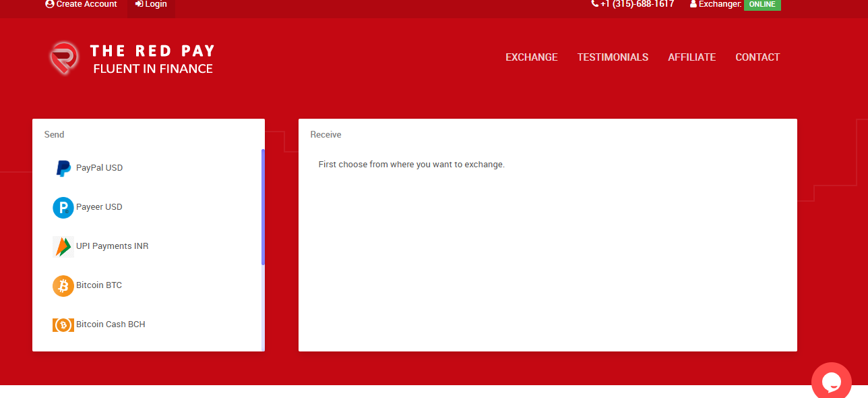868x398 pixels.
Task: Call the phone number +1 (315)-688-1617
Action: (633, 4)
